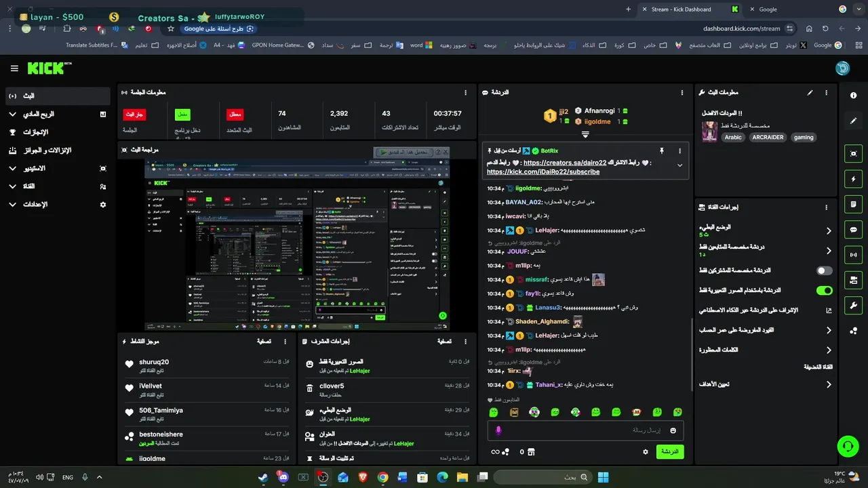Click the browser address bar dashboard.kick.com/stream

[742, 28]
